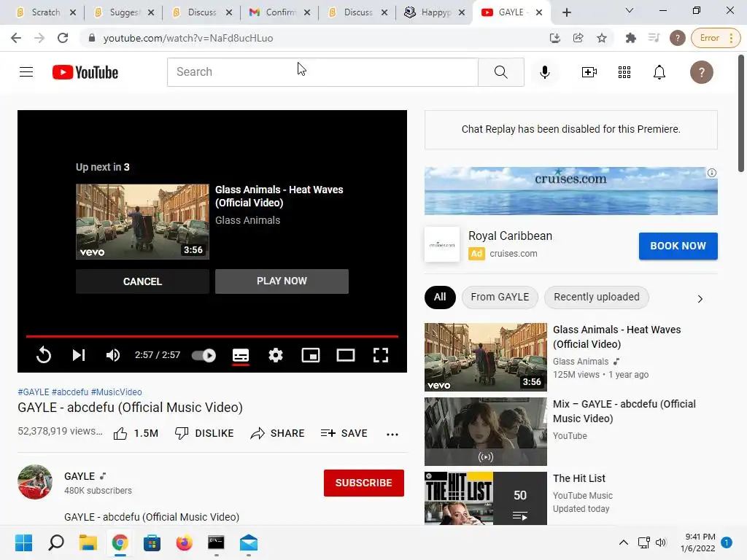The image size is (747, 560).
Task: Go to YouTube home via logo
Action: (85, 72)
